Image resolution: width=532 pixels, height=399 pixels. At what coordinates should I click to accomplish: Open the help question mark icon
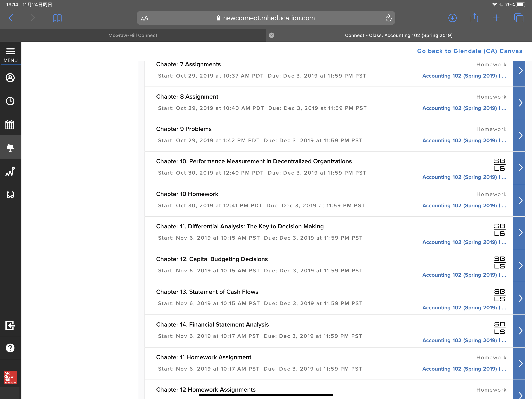point(10,348)
